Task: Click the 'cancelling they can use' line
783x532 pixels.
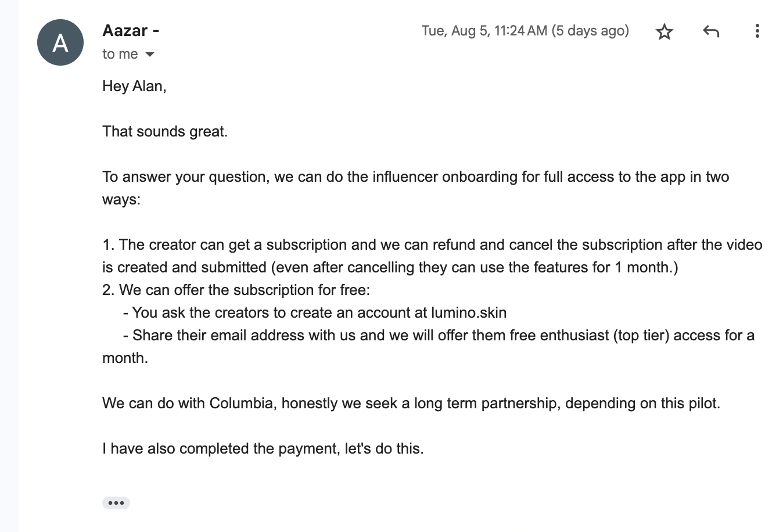Action: tap(390, 267)
